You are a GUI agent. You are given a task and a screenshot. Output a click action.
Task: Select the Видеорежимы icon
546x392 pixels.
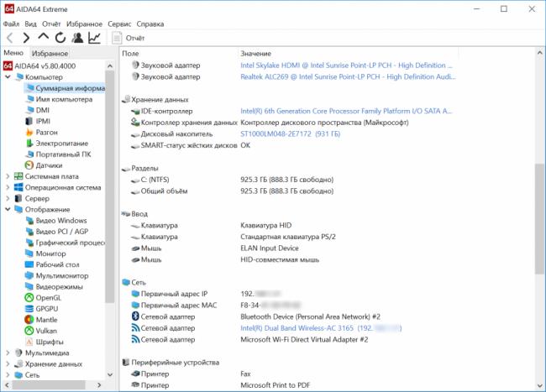[x=29, y=286]
